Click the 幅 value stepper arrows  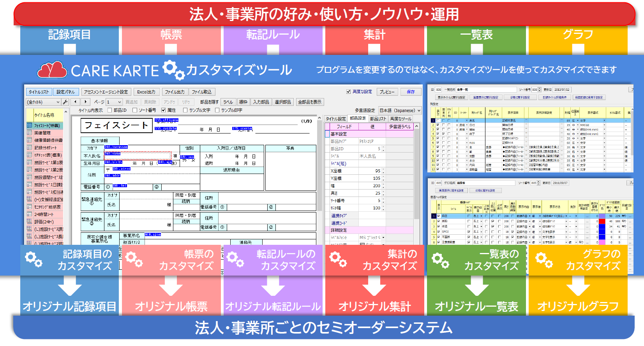click(x=383, y=186)
